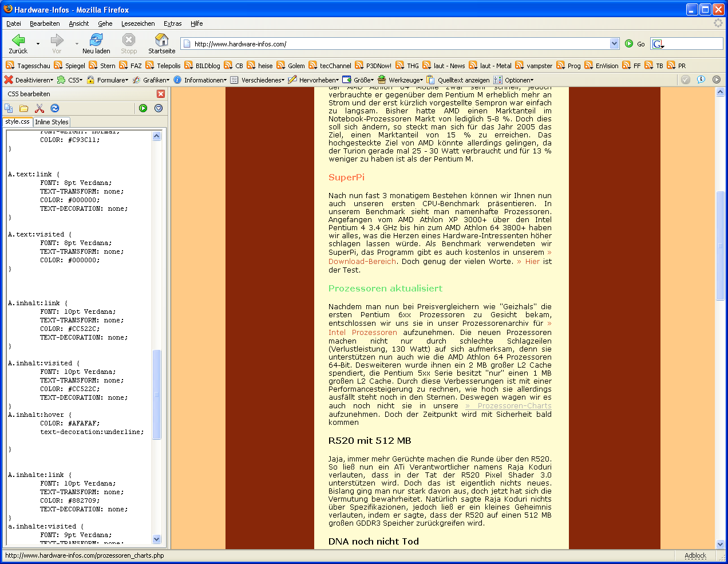The height and width of the screenshot is (564, 728).
Task: Expand the Grafiken dropdown
Action: [151, 80]
